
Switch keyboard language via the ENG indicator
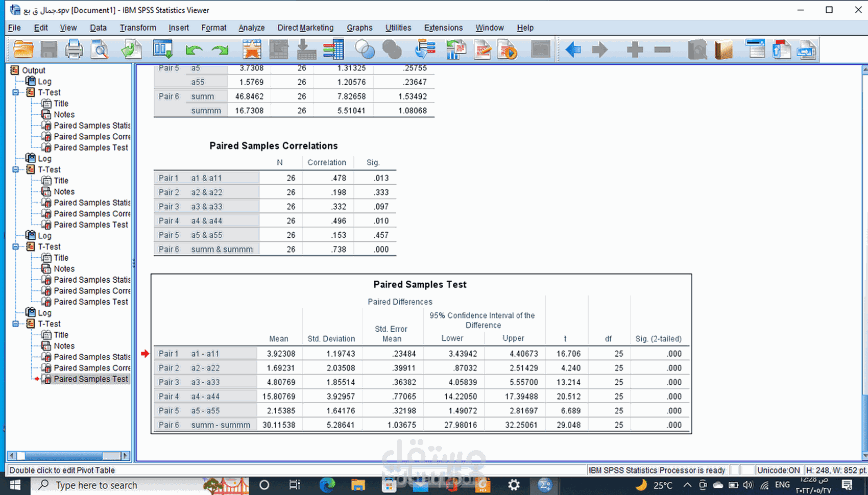coord(782,485)
